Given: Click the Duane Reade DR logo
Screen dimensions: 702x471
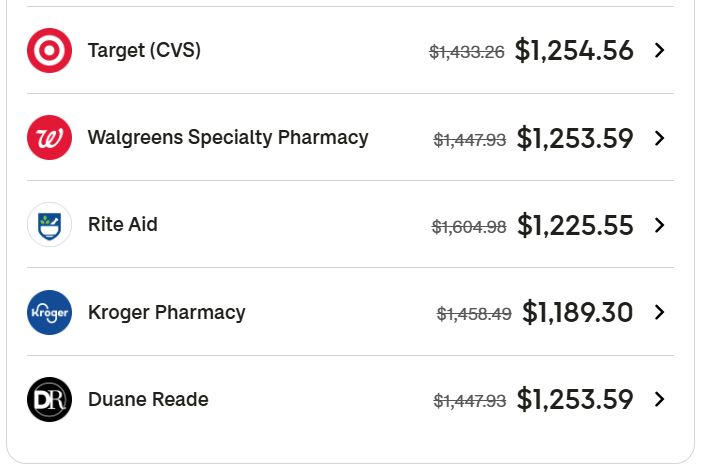Looking at the screenshot, I should pos(49,399).
